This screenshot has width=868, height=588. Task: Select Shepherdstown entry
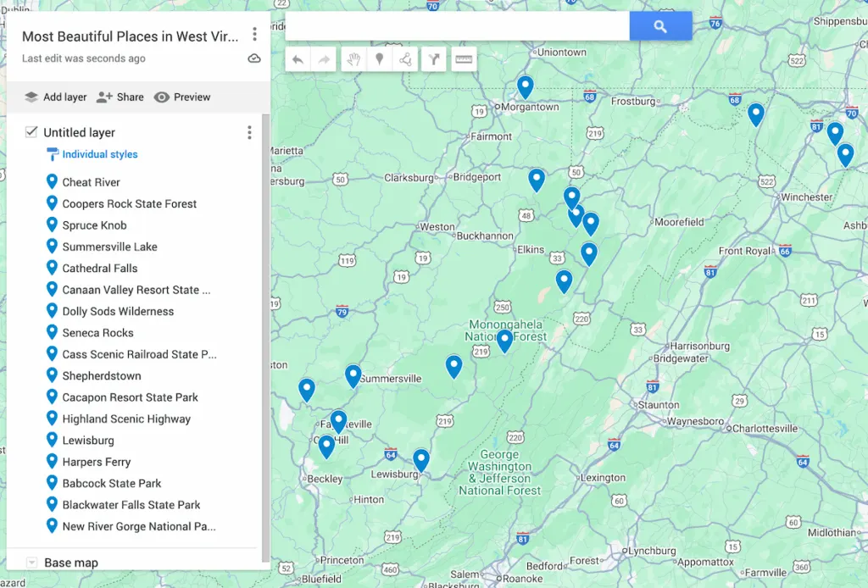pos(102,376)
